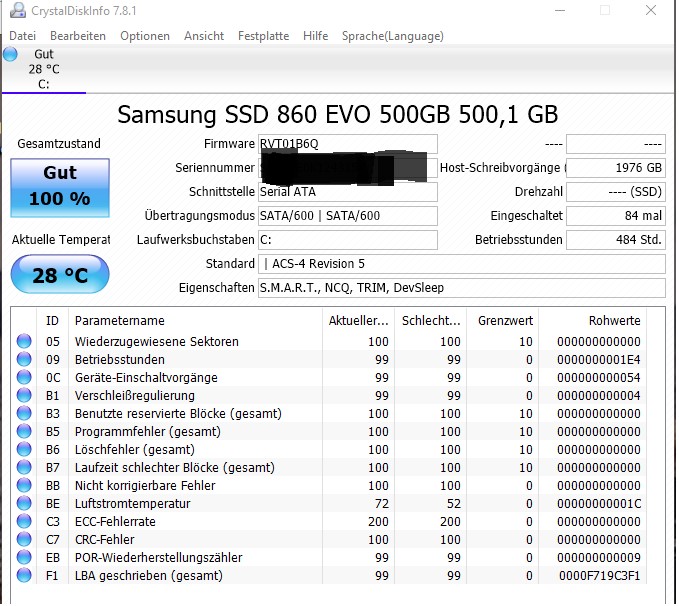This screenshot has width=679, height=606.
Task: Click the Rohwerte column header
Action: [592, 321]
